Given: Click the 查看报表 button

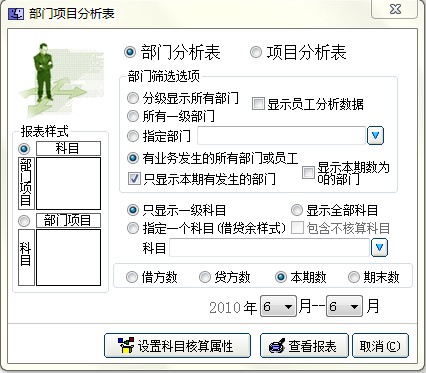Looking at the screenshot, I should coord(304,346).
